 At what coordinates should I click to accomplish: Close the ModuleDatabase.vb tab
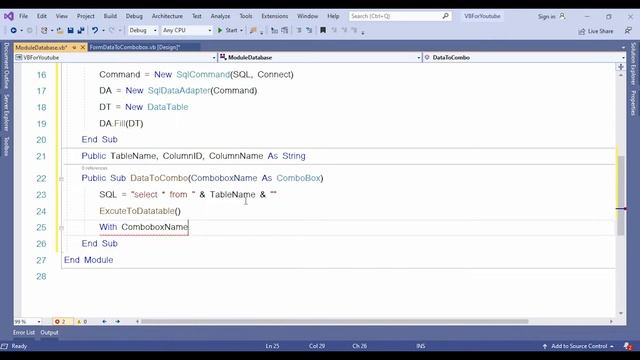click(x=82, y=48)
